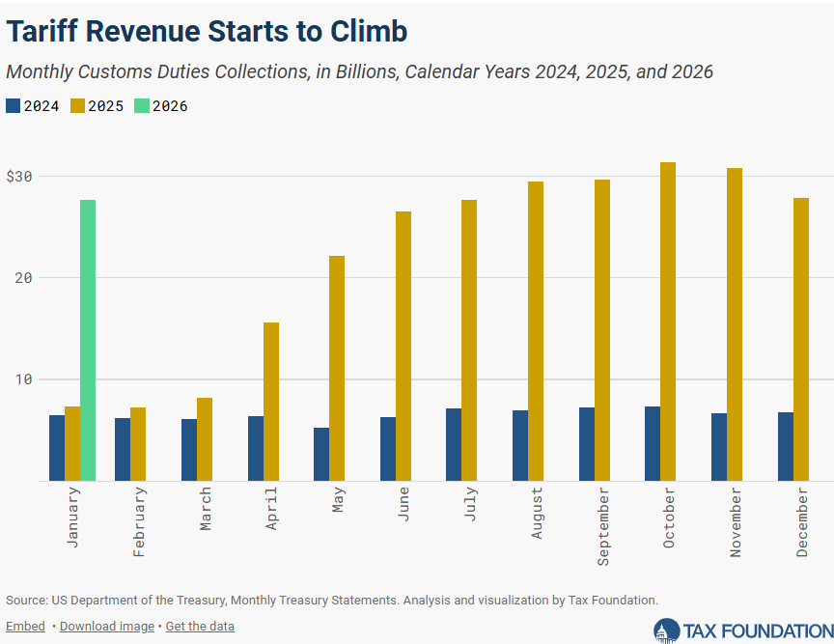Open the Get the data link
834x644 pixels.
(200, 626)
